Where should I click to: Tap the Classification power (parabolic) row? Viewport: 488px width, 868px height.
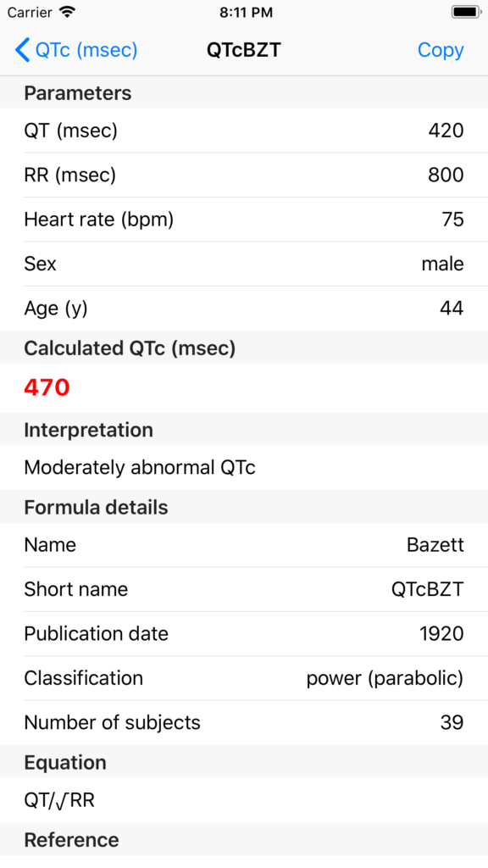[x=244, y=678]
